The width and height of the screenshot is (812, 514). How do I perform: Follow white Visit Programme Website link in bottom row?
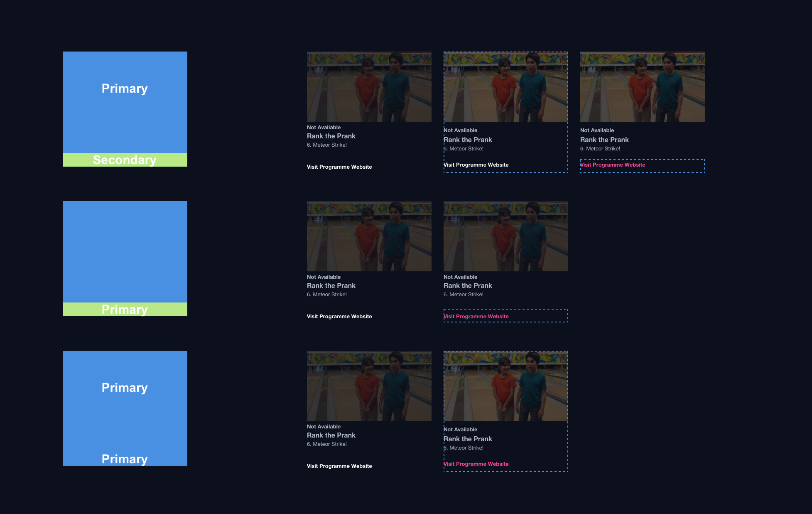click(x=339, y=466)
